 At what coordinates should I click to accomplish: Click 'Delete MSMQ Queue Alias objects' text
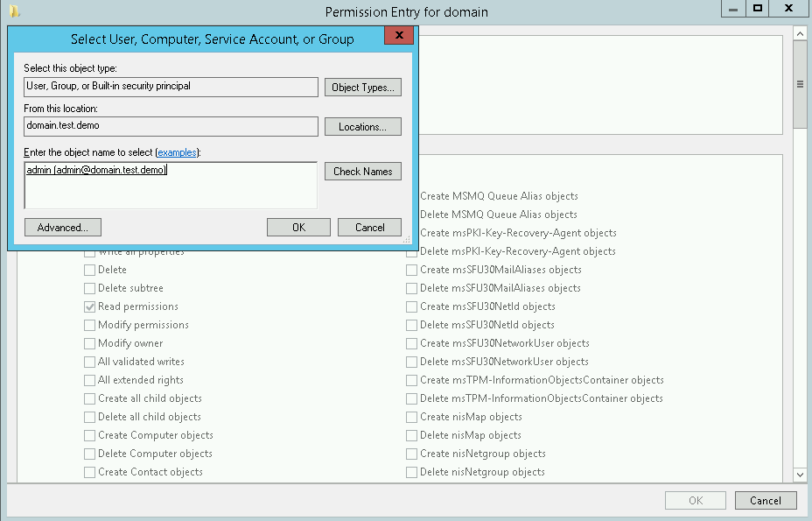click(498, 215)
